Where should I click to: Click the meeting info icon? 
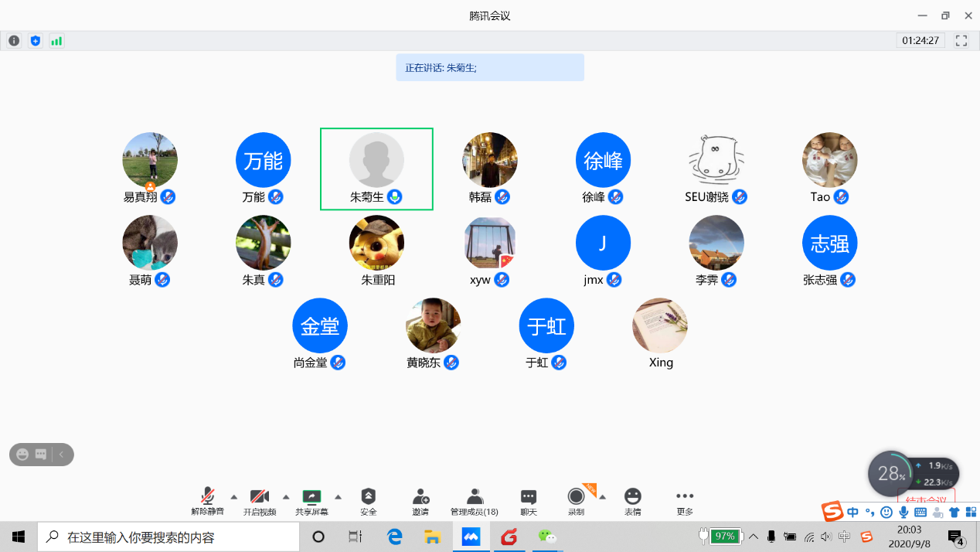pyautogui.click(x=14, y=41)
